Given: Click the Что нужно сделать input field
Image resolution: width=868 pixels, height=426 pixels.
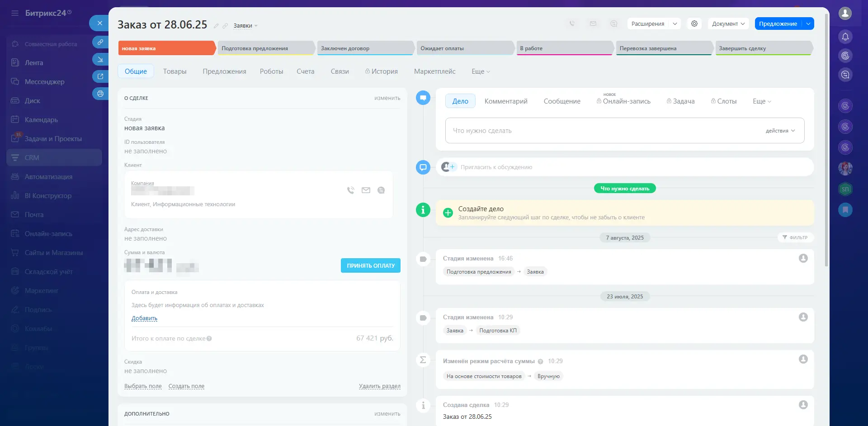Looking at the screenshot, I should pyautogui.click(x=601, y=131).
